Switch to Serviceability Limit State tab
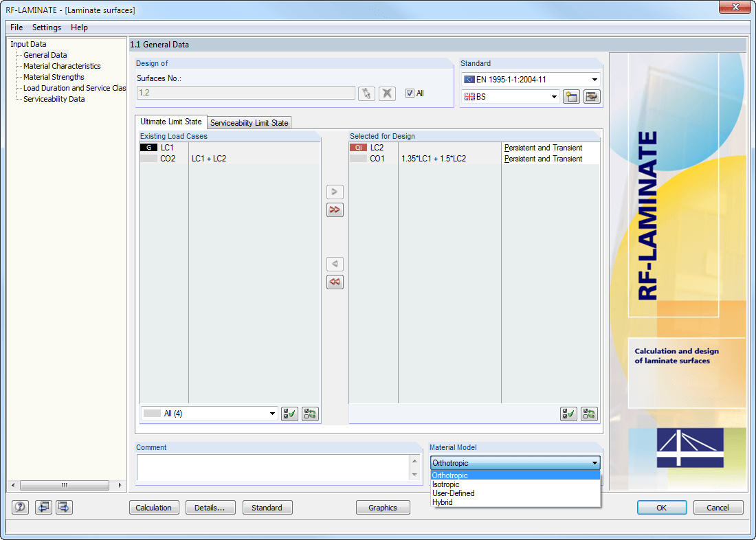The height and width of the screenshot is (540, 756). tap(249, 123)
